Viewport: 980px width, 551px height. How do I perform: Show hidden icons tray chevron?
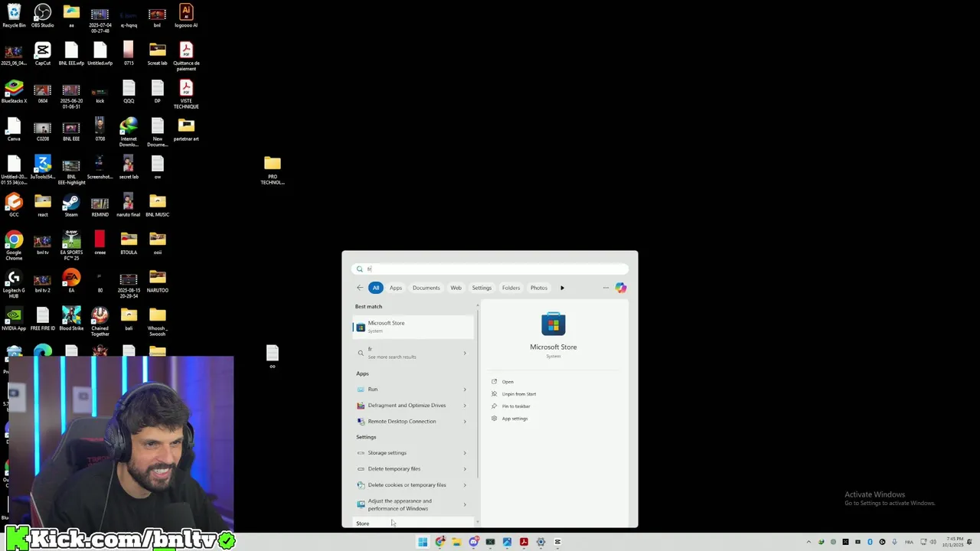[x=808, y=542]
